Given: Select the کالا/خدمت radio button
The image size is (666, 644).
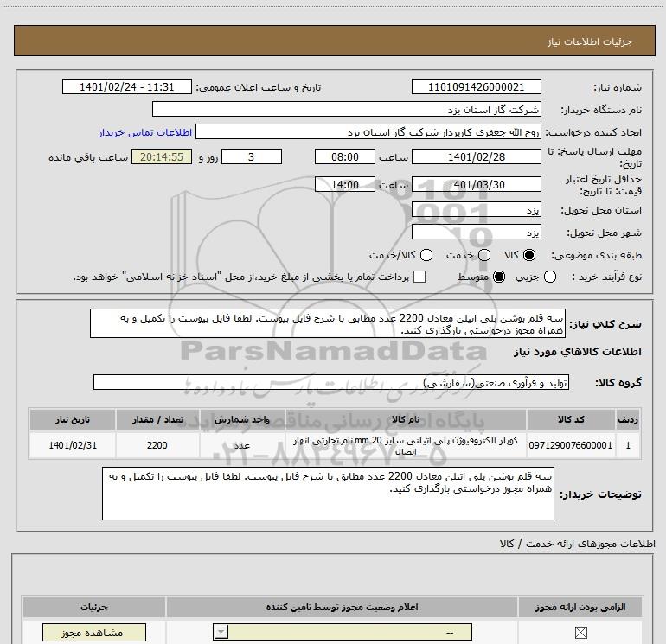Looking at the screenshot, I should click(x=426, y=255).
